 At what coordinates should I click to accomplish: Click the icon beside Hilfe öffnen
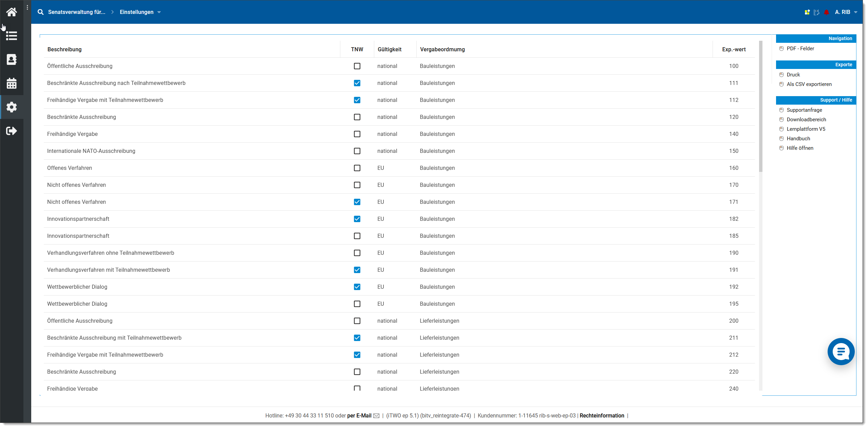point(781,148)
